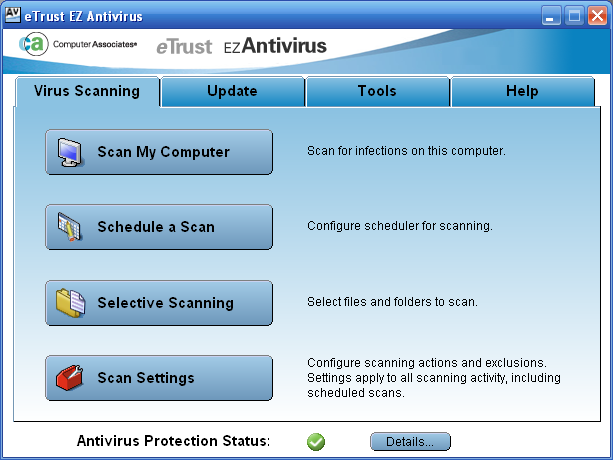Click the folder and document icon on Selective Scanning
This screenshot has height=460, width=613.
[70, 302]
